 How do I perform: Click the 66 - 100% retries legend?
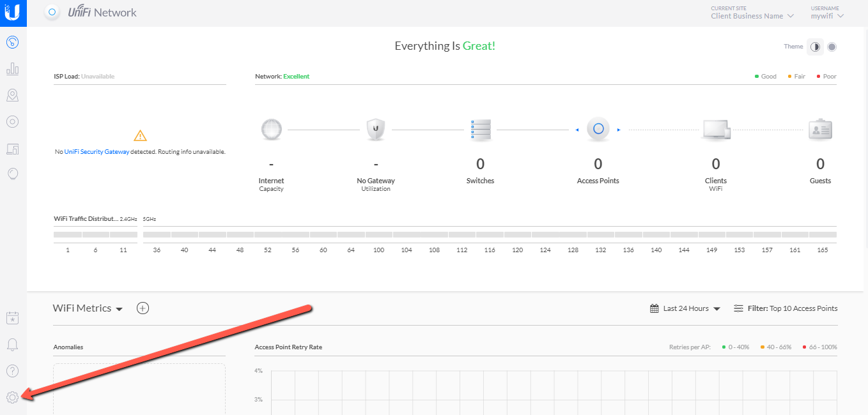819,347
